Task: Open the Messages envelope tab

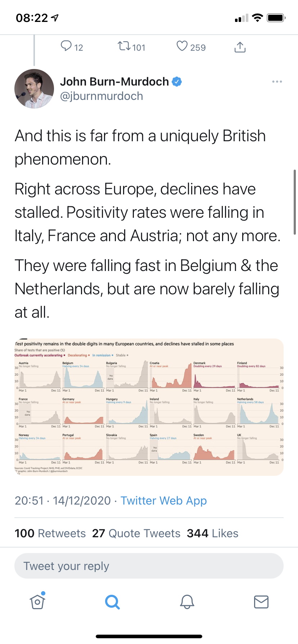Action: [x=261, y=602]
